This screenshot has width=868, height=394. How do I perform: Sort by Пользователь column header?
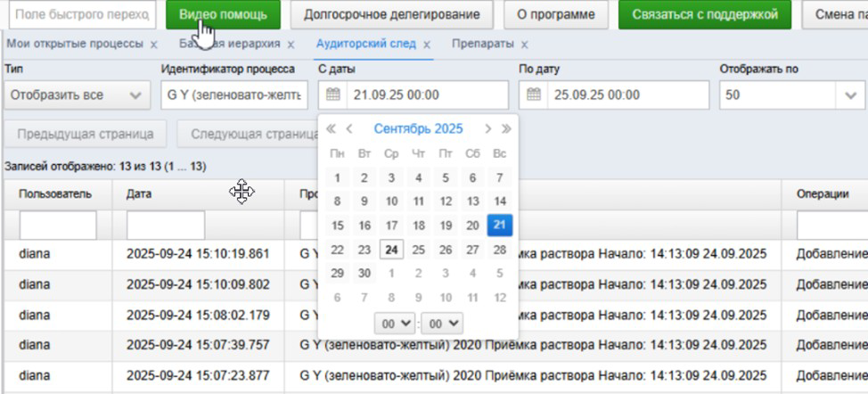[x=55, y=194]
